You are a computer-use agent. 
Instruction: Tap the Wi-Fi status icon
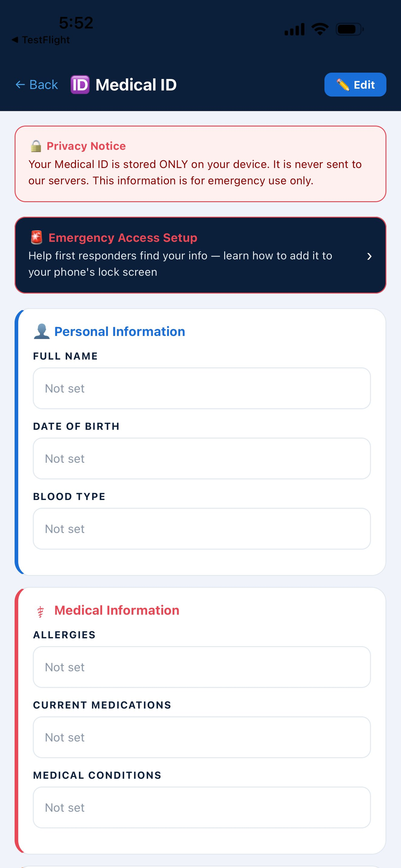(320, 29)
